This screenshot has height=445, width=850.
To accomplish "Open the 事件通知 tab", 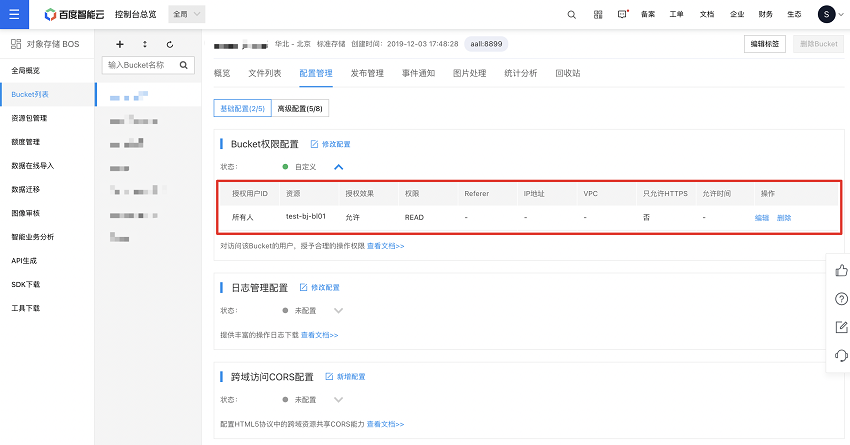I will click(x=418, y=73).
